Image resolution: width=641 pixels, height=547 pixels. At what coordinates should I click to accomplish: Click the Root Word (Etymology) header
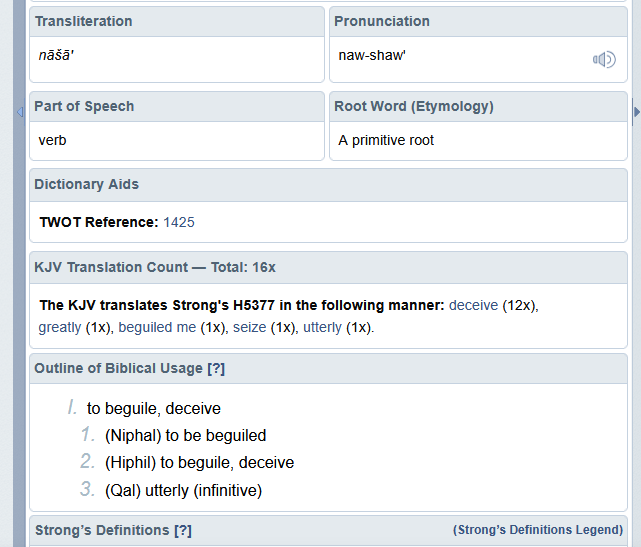tap(414, 106)
